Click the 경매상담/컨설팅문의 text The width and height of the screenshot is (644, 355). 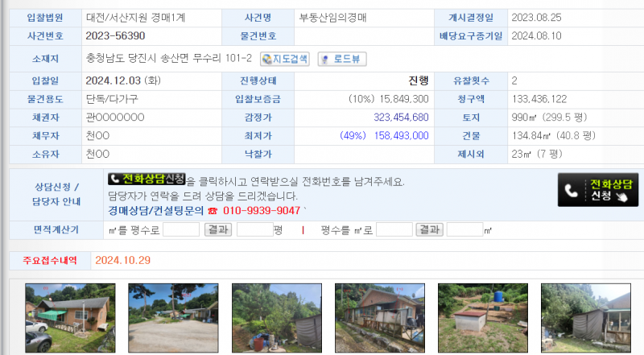pos(156,211)
